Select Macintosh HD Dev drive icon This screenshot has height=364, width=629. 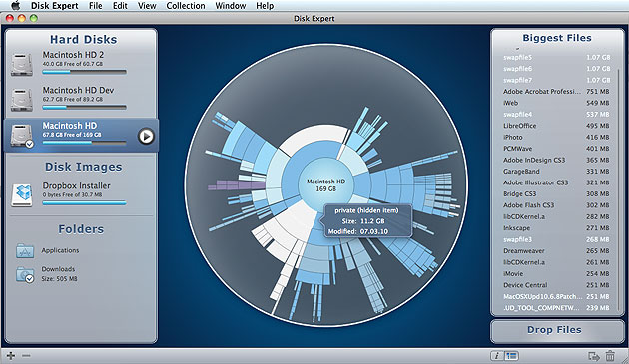tap(22, 99)
